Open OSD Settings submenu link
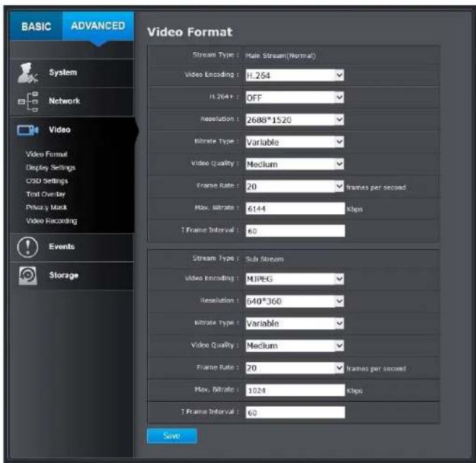Image resolution: width=476 pixels, height=463 pixels. [46, 181]
